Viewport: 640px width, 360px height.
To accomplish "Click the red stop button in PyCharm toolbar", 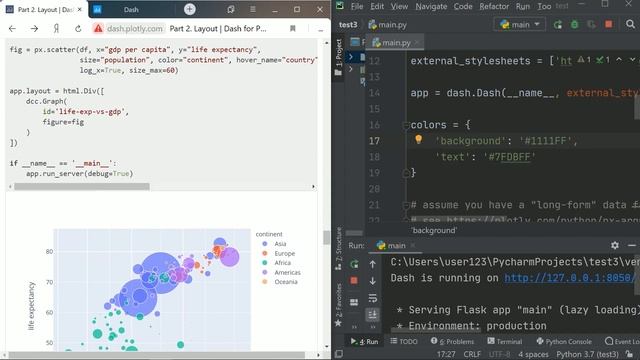I will 609,24.
